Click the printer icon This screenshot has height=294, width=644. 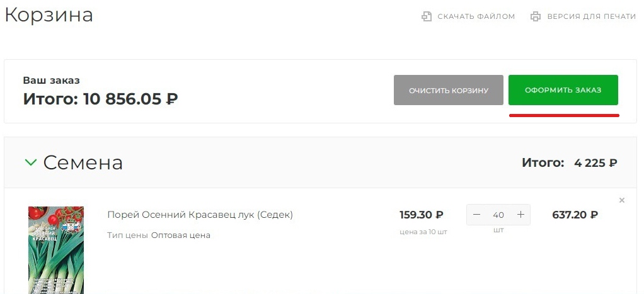(536, 16)
